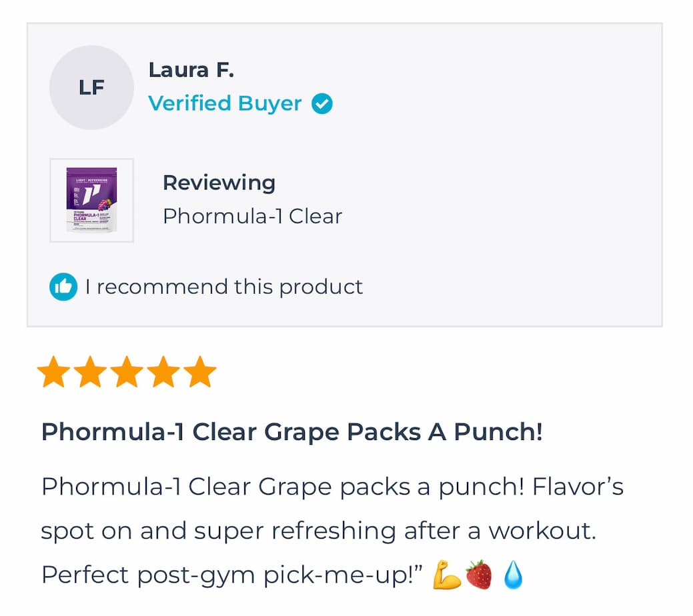Viewport: 693px width, 616px height.
Task: Click the reviewer name Laura F.
Action: [x=191, y=69]
